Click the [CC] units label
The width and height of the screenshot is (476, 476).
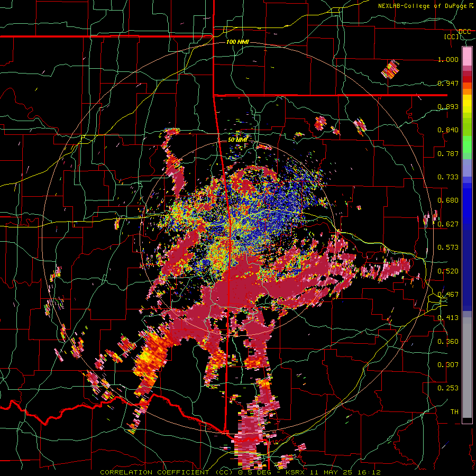click(452, 36)
